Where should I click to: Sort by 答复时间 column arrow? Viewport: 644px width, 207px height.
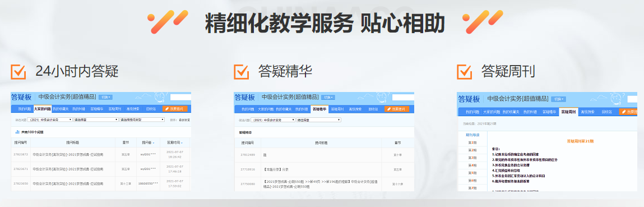(182, 143)
